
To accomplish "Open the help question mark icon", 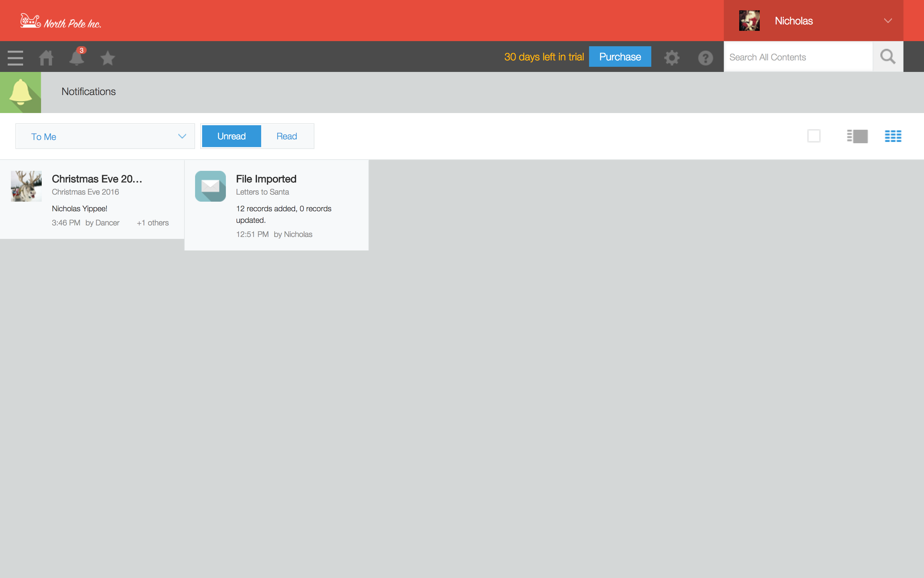I will click(705, 58).
